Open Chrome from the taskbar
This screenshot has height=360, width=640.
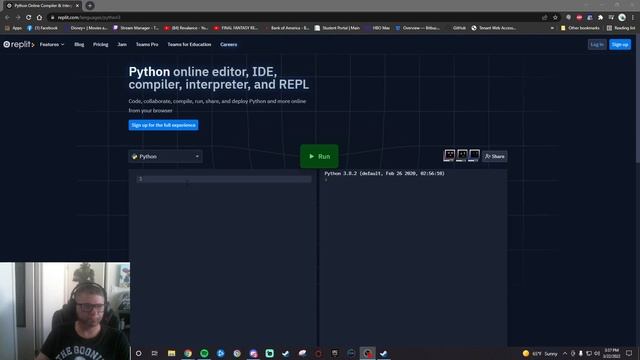[188, 353]
